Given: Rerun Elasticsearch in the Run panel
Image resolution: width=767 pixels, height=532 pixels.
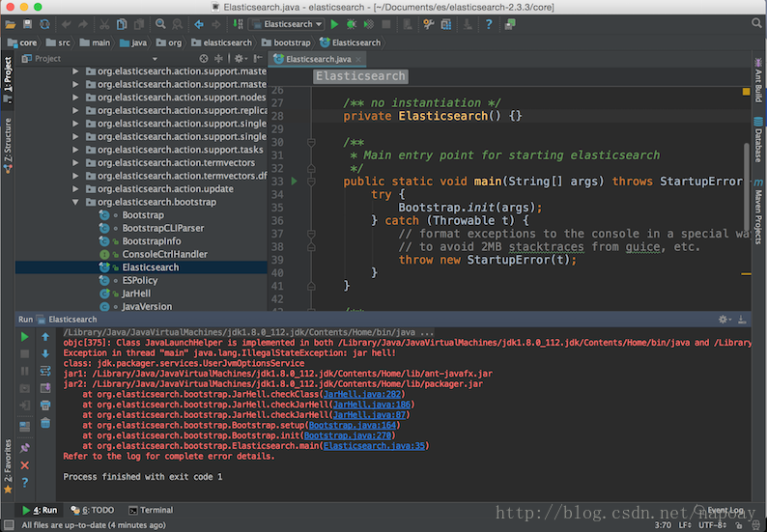Looking at the screenshot, I should coord(24,337).
